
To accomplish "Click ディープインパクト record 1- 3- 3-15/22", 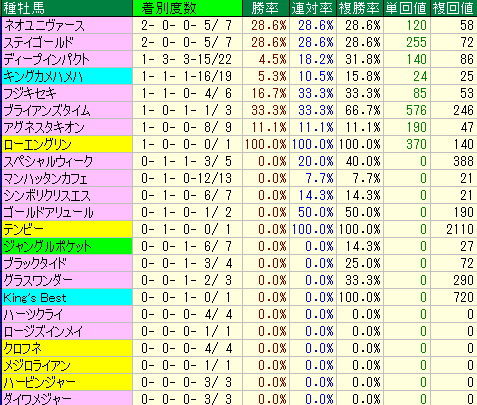I will (x=186, y=60).
